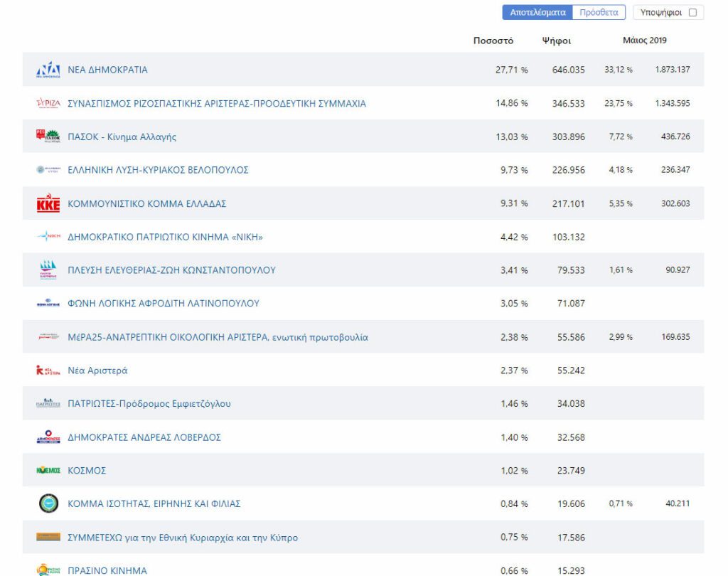Click the 346.533 votes value

click(x=568, y=104)
